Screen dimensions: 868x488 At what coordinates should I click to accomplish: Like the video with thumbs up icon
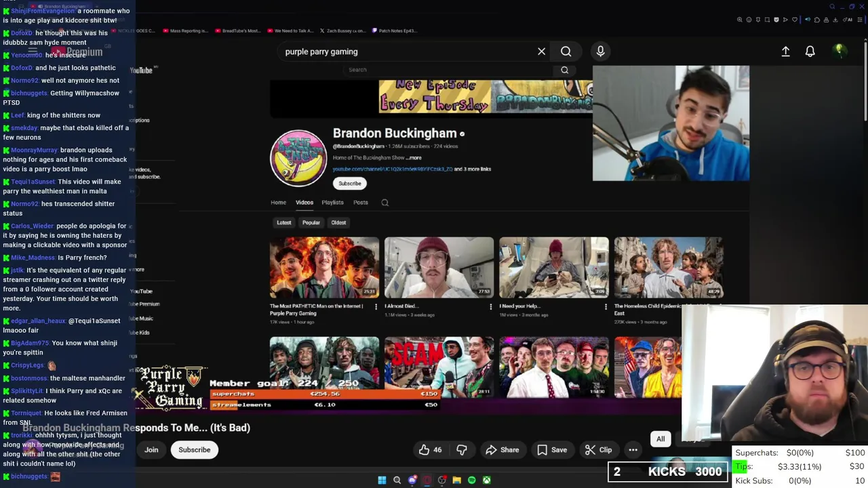pyautogui.click(x=431, y=449)
